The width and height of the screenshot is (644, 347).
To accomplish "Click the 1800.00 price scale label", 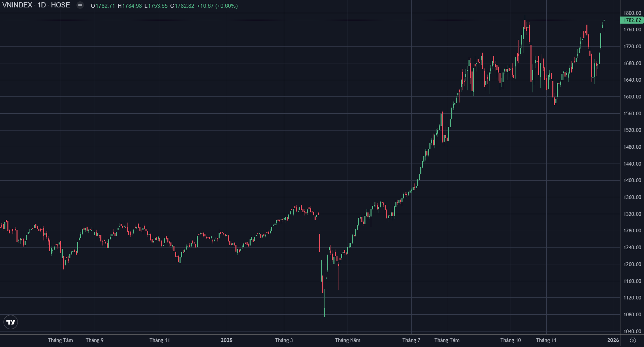I will [632, 13].
